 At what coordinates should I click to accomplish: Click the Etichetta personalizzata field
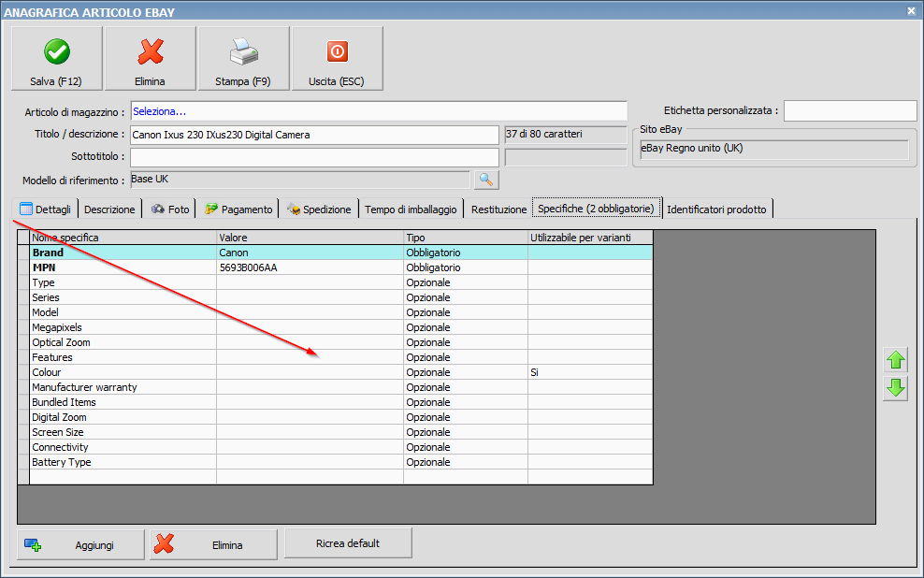(850, 110)
